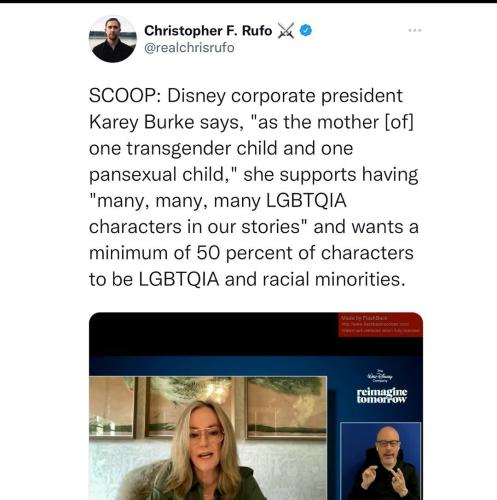The image size is (497, 500).
Task: Click the @realchrisrufo handle
Action: 189,48
